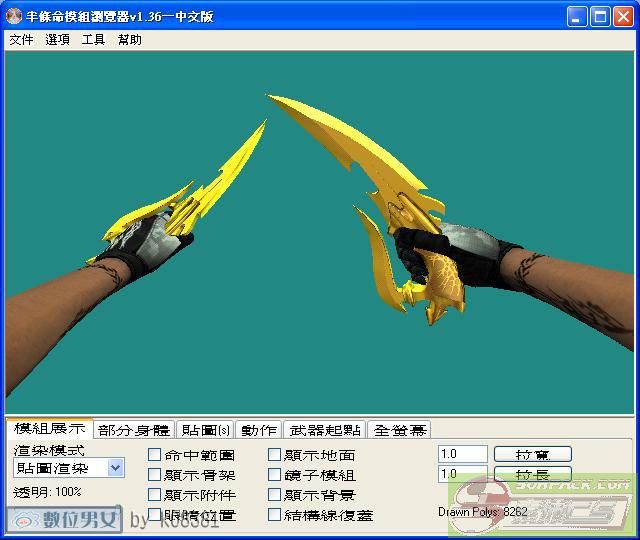Open the 文件 menu
The width and height of the screenshot is (640, 540).
coord(21,40)
